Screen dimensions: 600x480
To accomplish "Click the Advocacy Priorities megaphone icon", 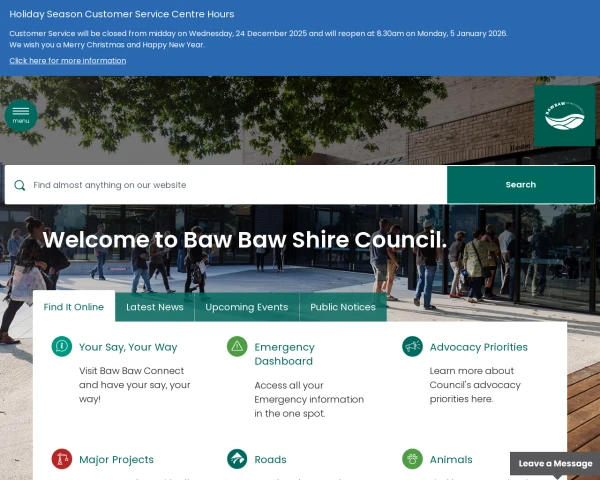I will 412,346.
